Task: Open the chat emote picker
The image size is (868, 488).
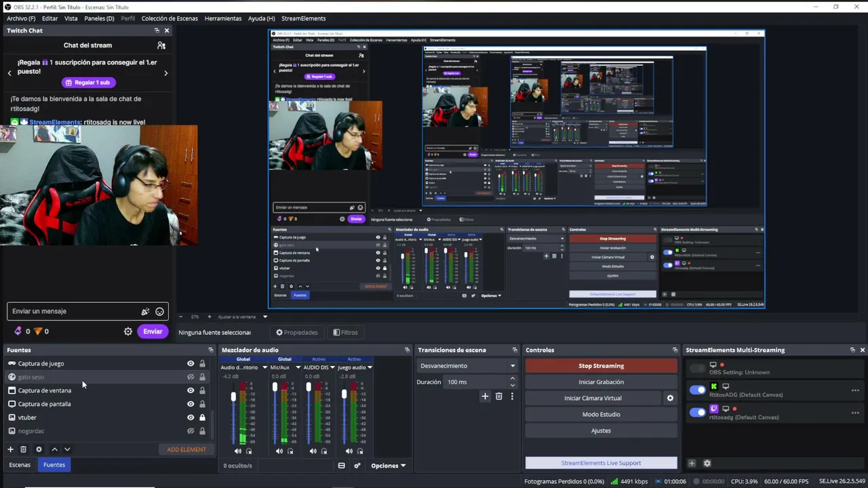Action: (159, 312)
